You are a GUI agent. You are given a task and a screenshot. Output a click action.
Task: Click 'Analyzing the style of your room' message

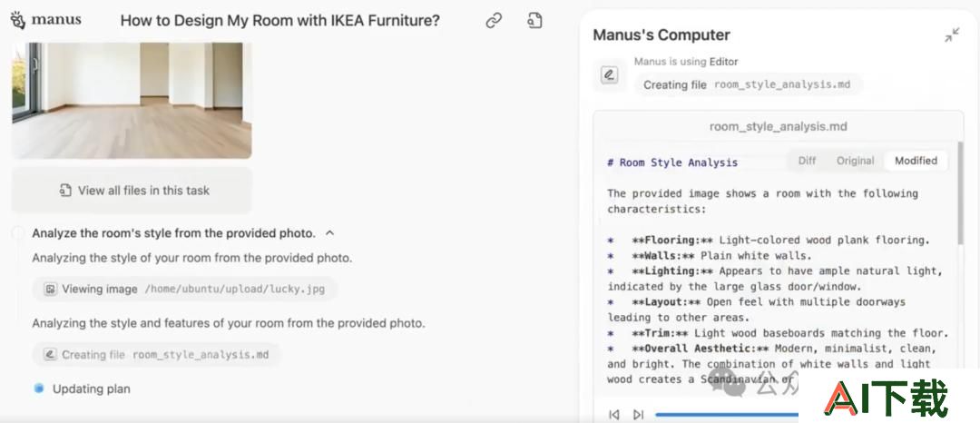coord(191,258)
